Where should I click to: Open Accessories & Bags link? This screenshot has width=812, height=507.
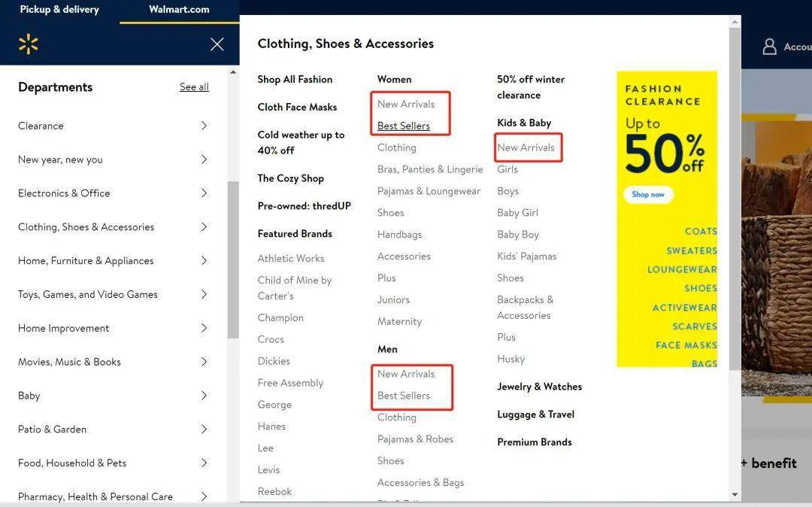pyautogui.click(x=420, y=483)
